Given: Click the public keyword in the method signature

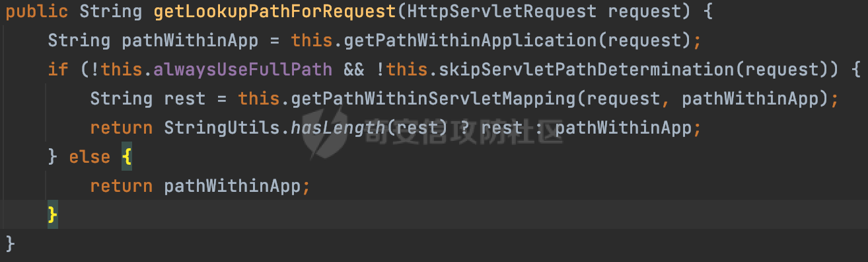Looking at the screenshot, I should (x=37, y=11).
